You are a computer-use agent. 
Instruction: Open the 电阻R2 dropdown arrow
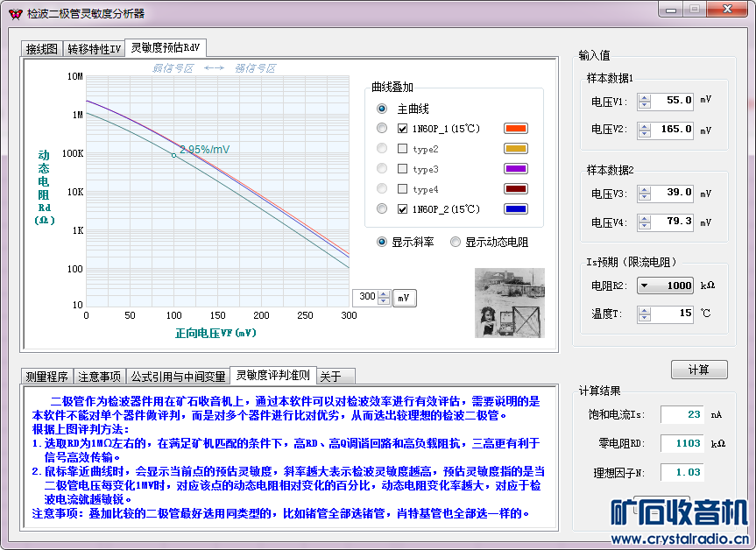(644, 286)
